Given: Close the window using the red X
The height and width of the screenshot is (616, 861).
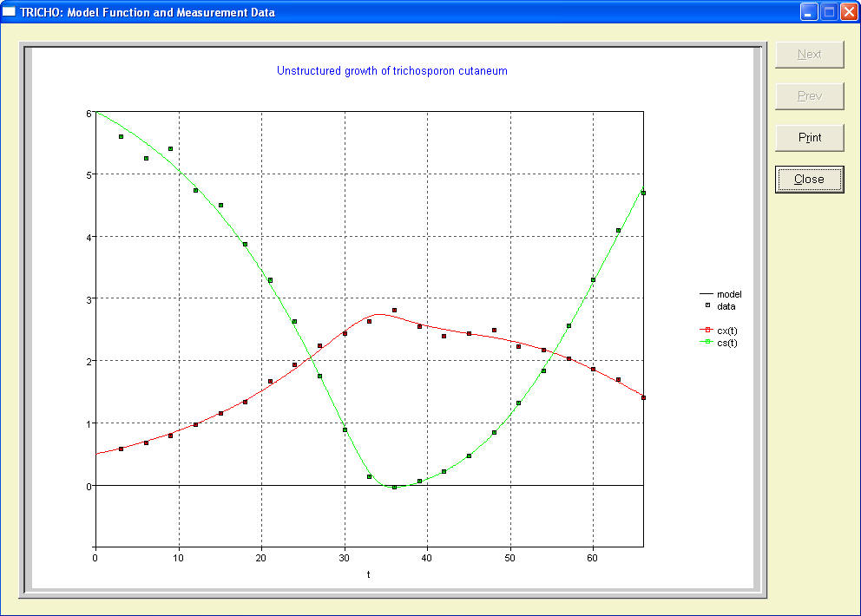Looking at the screenshot, I should pos(848,12).
